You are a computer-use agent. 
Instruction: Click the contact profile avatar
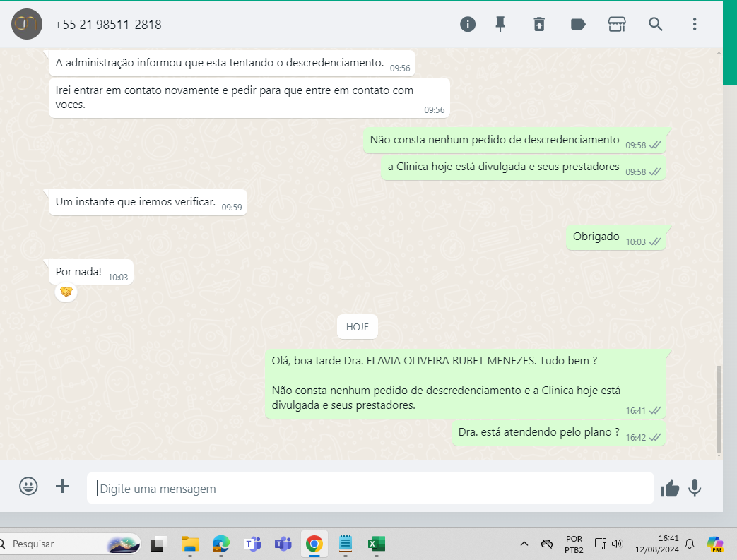pos(27,24)
